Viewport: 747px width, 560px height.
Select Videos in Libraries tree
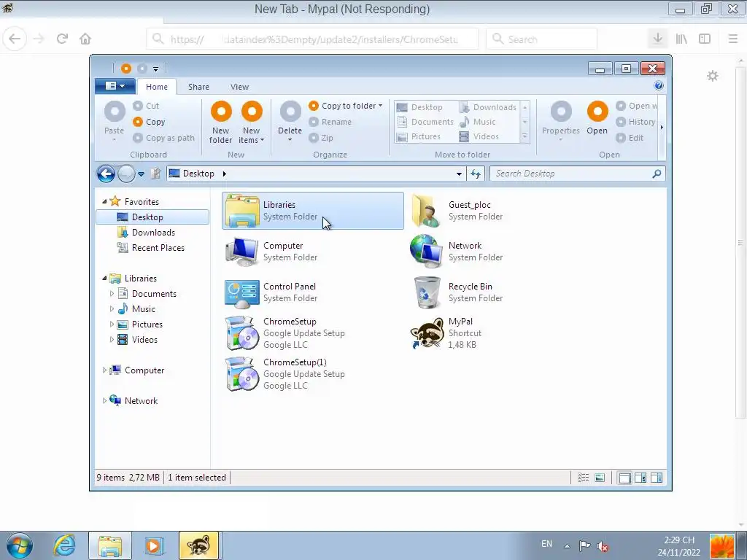138,340
